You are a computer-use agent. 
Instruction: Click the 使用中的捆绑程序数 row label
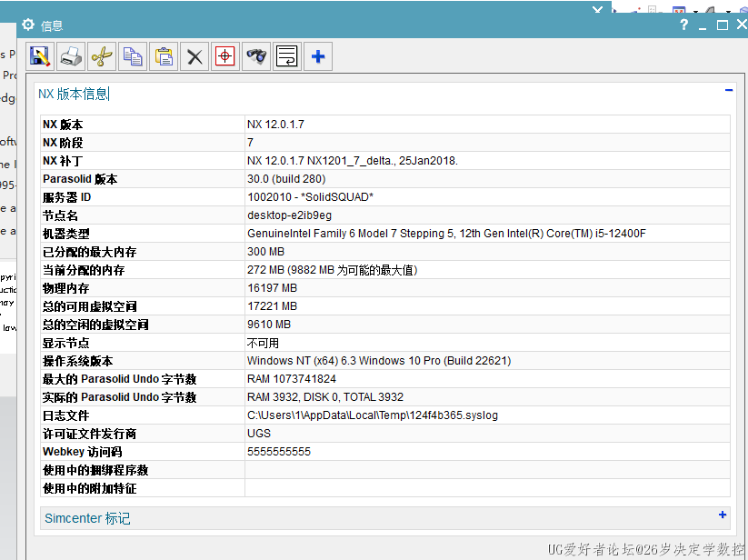95,470
